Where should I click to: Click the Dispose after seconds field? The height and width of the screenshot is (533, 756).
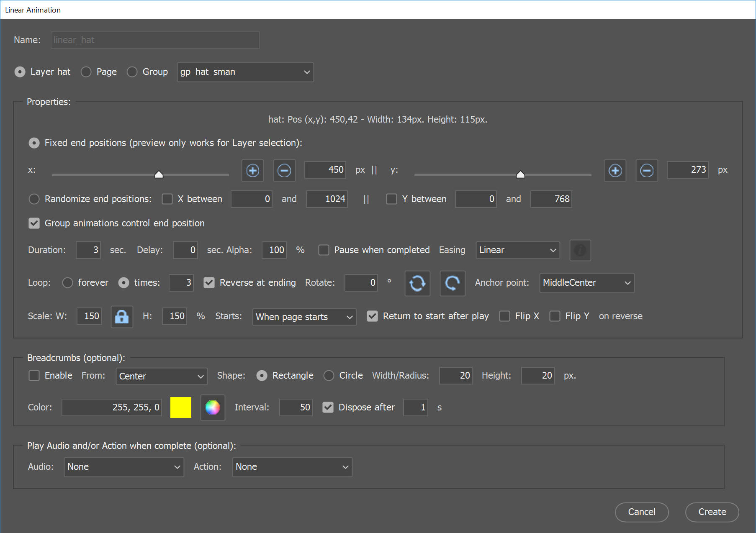(416, 407)
